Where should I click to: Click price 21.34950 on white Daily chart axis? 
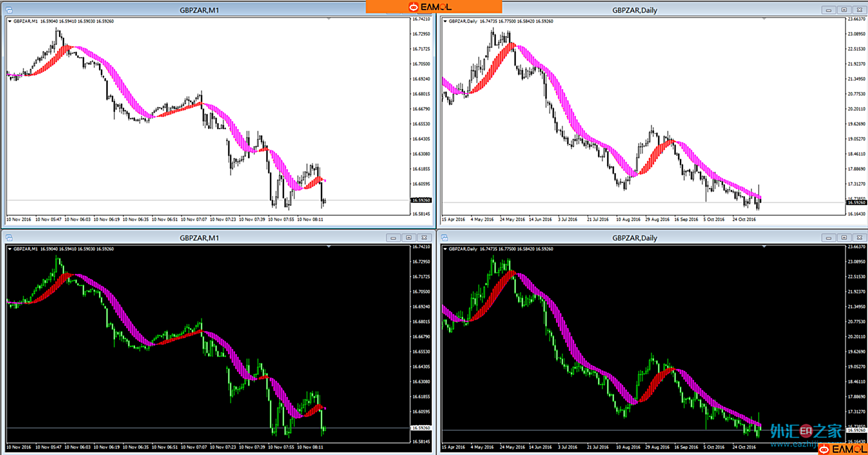pos(857,79)
